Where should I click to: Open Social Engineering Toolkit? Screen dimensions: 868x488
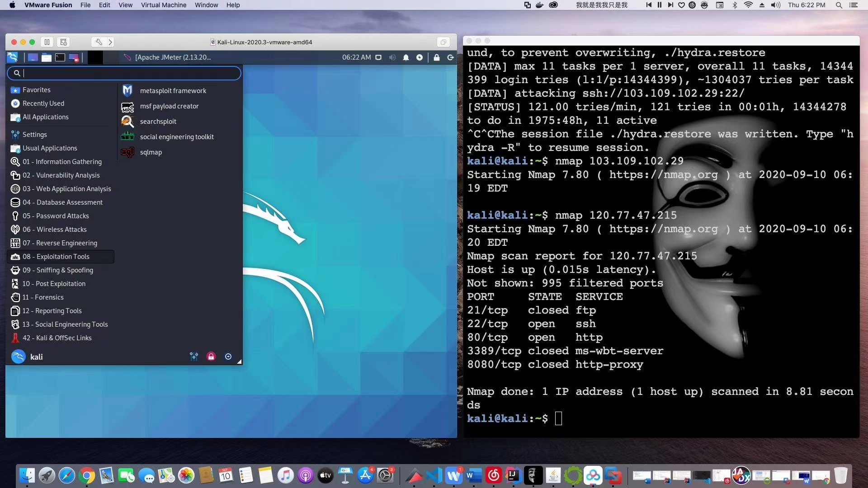(177, 136)
